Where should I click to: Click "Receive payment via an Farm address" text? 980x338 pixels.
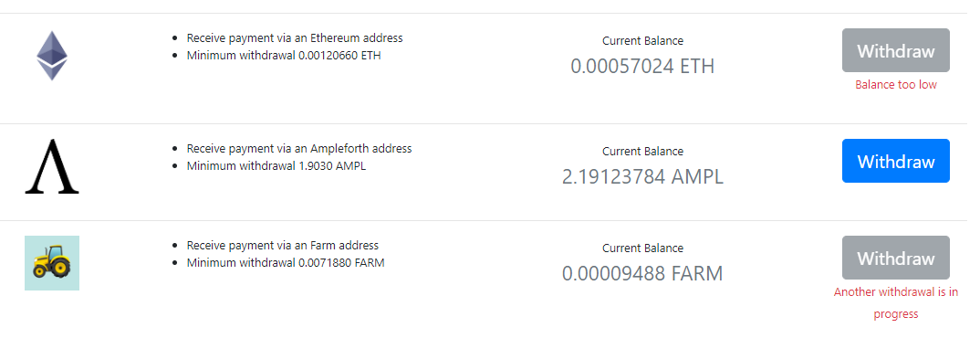[283, 246]
